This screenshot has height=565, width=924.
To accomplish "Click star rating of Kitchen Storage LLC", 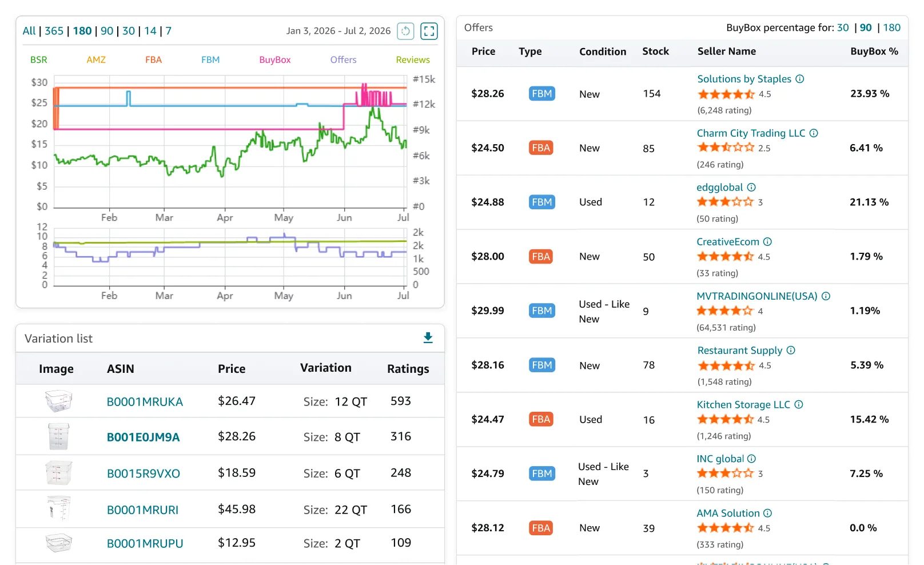I will click(x=726, y=419).
